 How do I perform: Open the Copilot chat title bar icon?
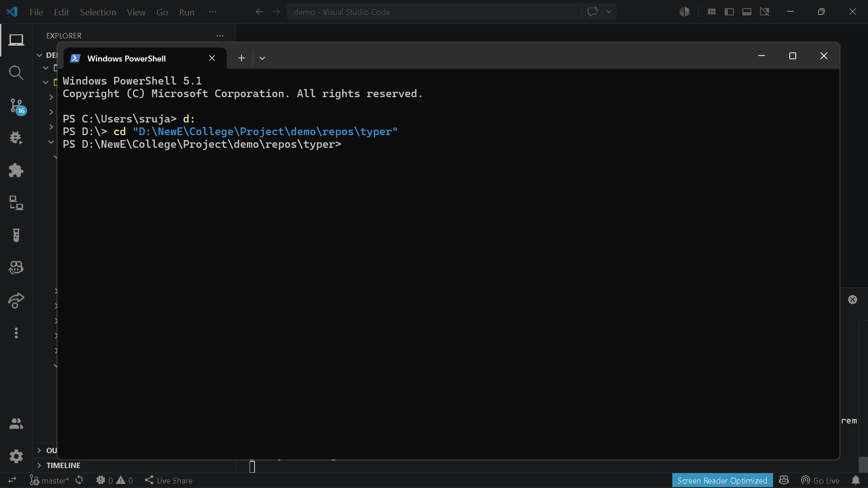593,12
